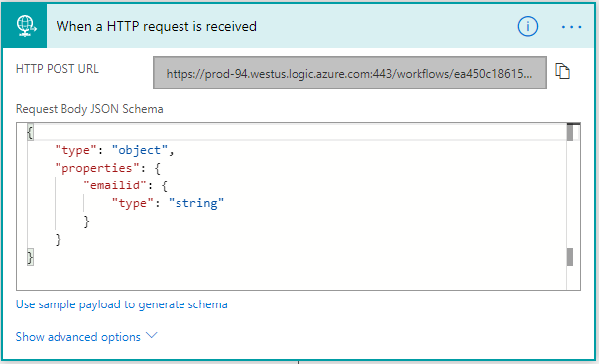
Task: Click 'Use sample payload to generate schema'
Action: tap(121, 304)
